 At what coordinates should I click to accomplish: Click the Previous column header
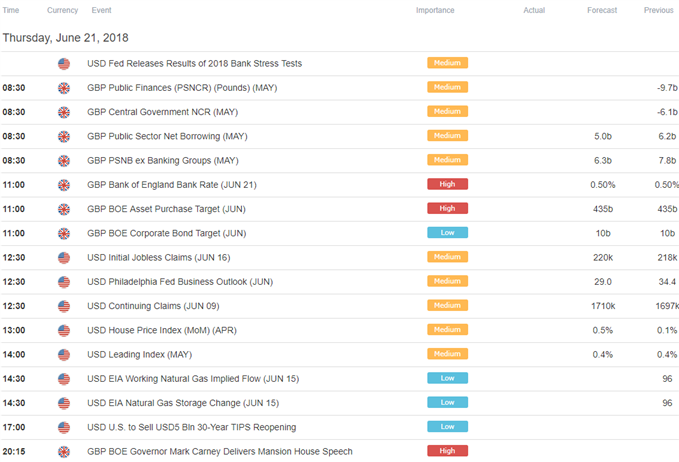(659, 10)
